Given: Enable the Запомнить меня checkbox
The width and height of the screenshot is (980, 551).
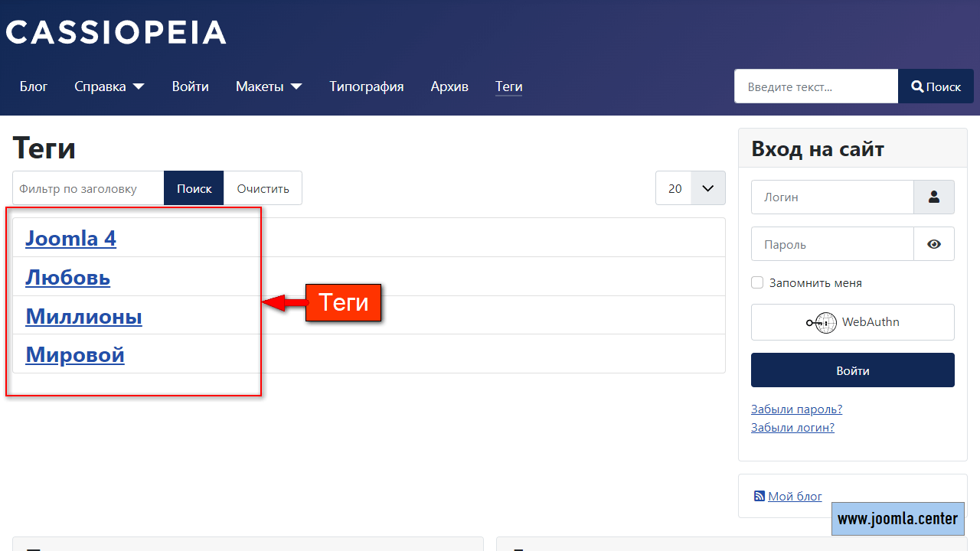Looking at the screenshot, I should 756,282.
